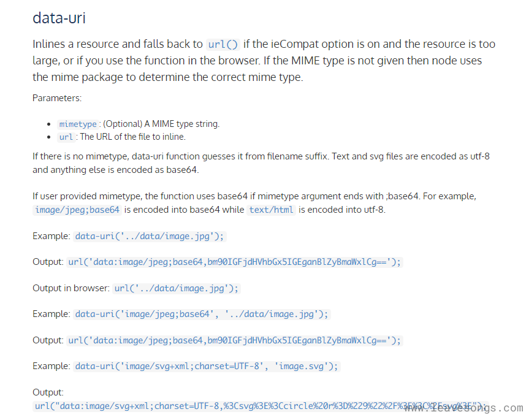
Task: Click the url() inline code in the intro
Action: 223,44
